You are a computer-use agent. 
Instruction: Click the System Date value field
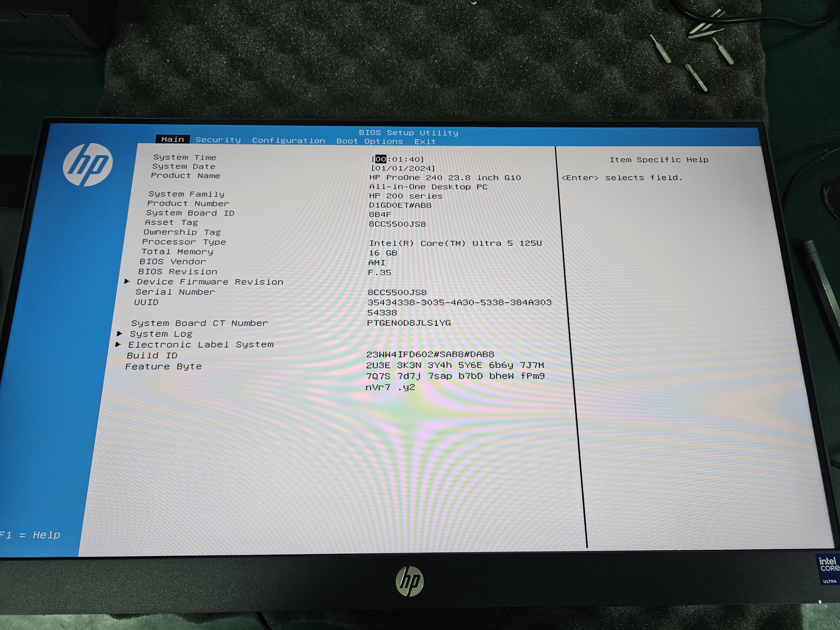pyautogui.click(x=403, y=168)
